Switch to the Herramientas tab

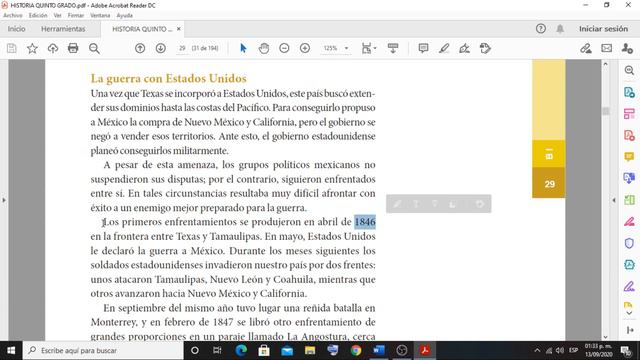(x=63, y=29)
